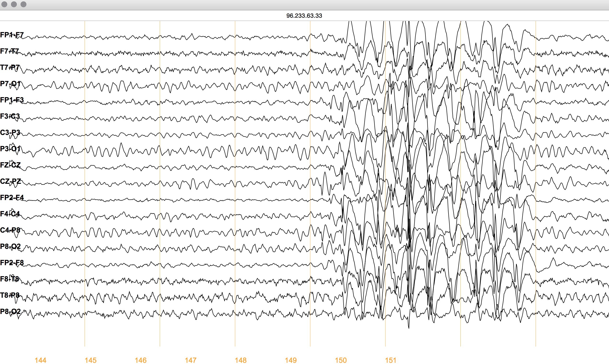Screen dimensions: 609x364
Task: Close the EEG viewer window
Action: 4,4
